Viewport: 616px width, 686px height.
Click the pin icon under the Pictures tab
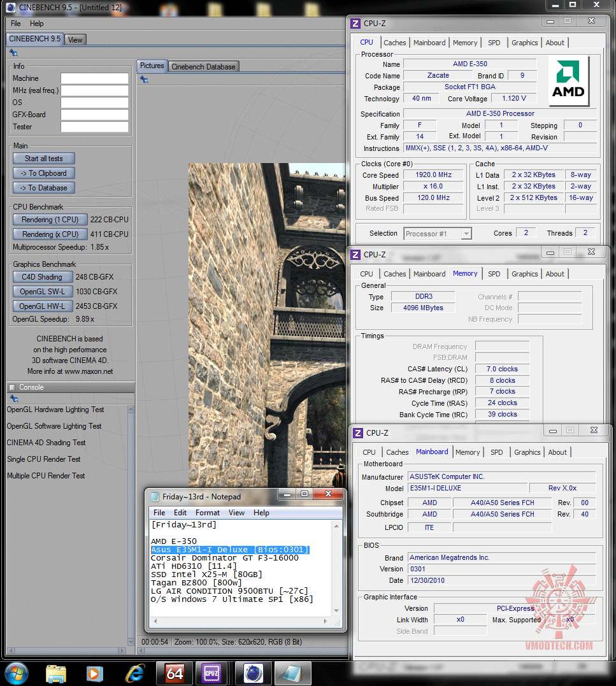coord(145,80)
